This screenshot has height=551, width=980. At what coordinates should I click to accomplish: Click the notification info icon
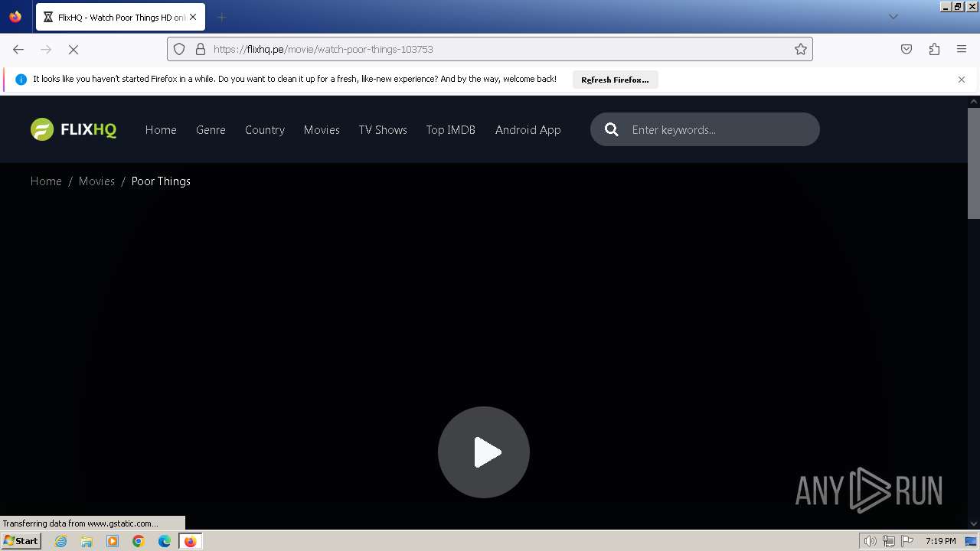tap(21, 80)
